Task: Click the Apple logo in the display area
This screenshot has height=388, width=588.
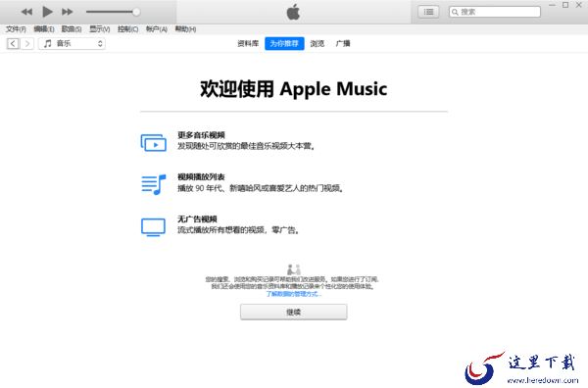Action: (x=293, y=12)
